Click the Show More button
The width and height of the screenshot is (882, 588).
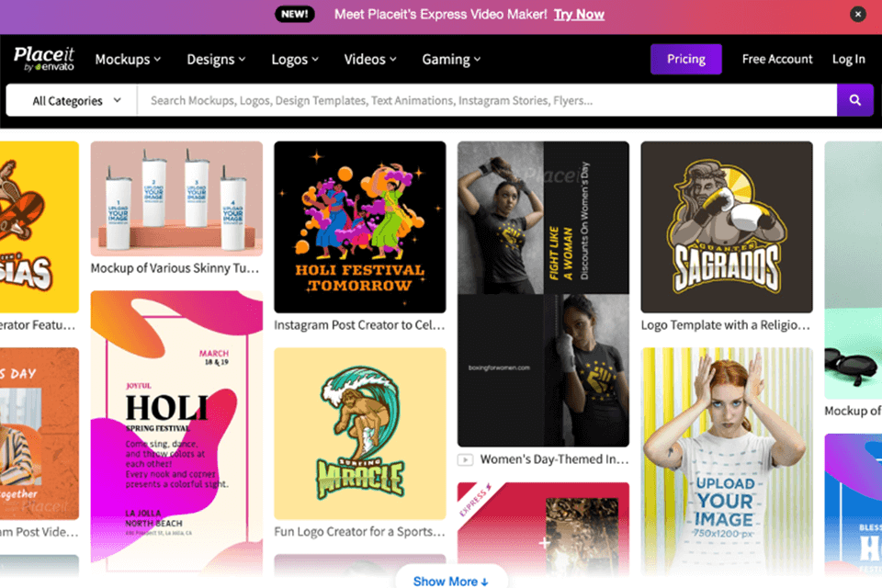pyautogui.click(x=451, y=581)
